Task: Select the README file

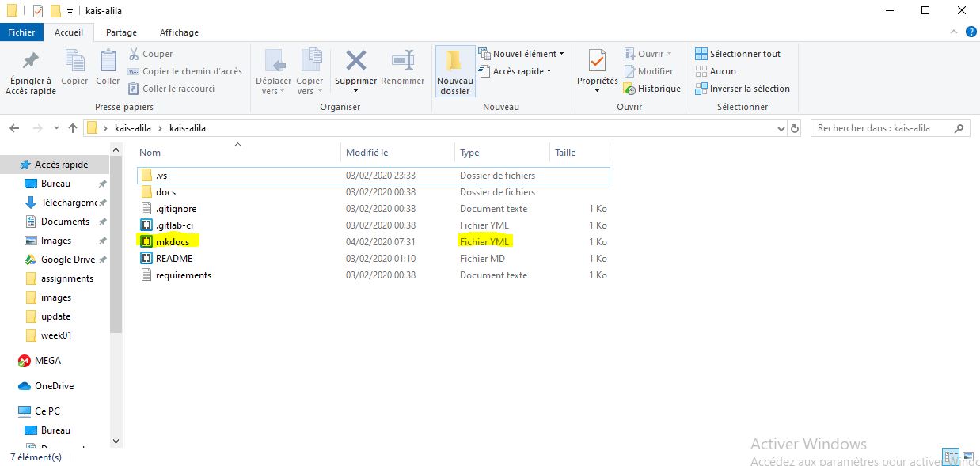Action: click(x=374, y=259)
